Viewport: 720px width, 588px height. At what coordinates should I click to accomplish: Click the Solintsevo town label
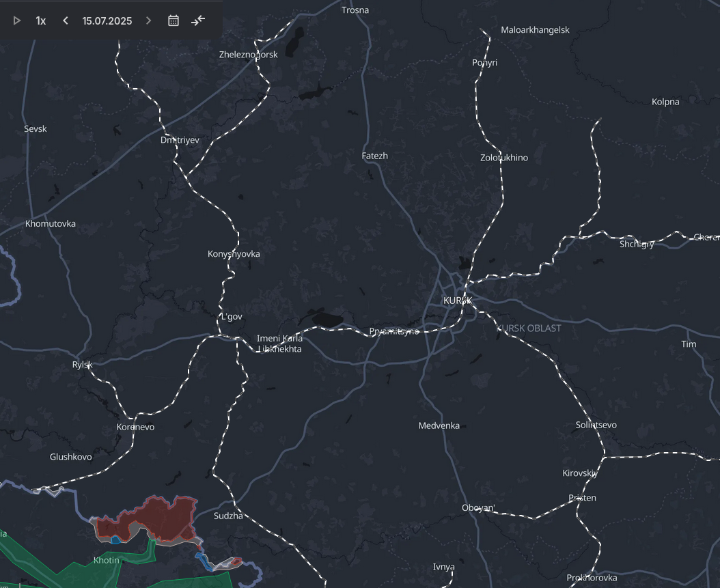[x=596, y=425]
